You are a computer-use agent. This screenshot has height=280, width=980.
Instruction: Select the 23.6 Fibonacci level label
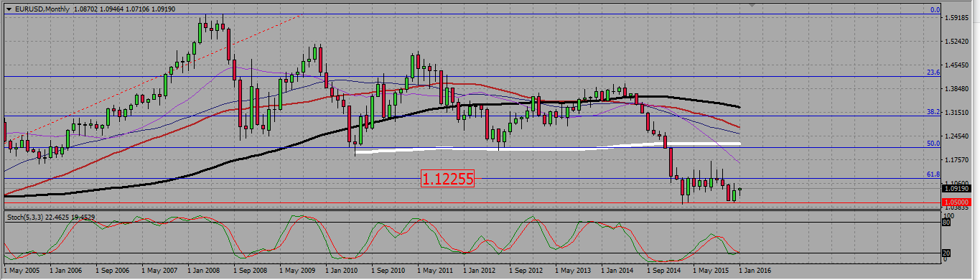933,73
